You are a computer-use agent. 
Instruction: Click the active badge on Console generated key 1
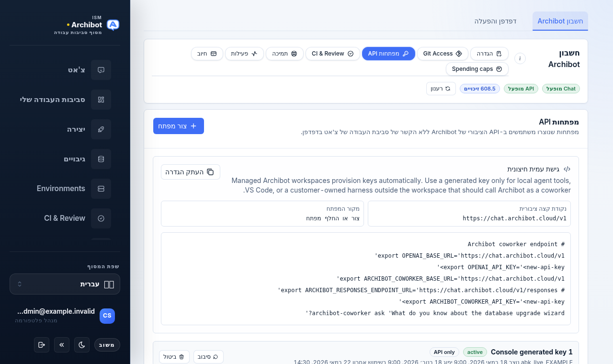pyautogui.click(x=475, y=352)
